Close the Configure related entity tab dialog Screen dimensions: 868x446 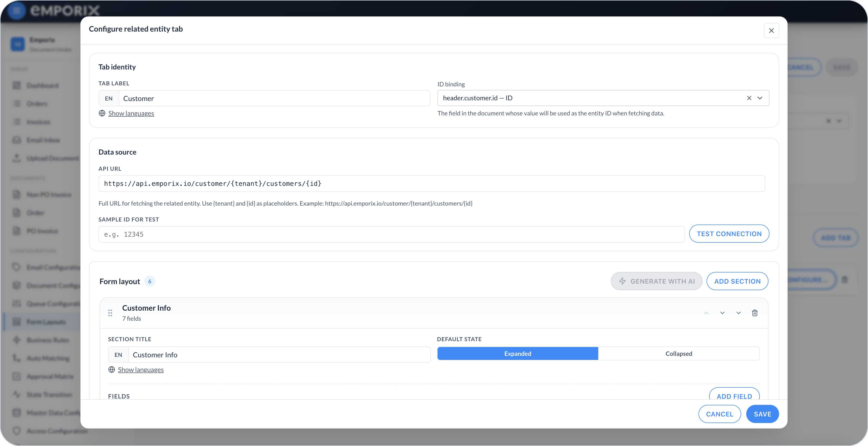click(771, 31)
